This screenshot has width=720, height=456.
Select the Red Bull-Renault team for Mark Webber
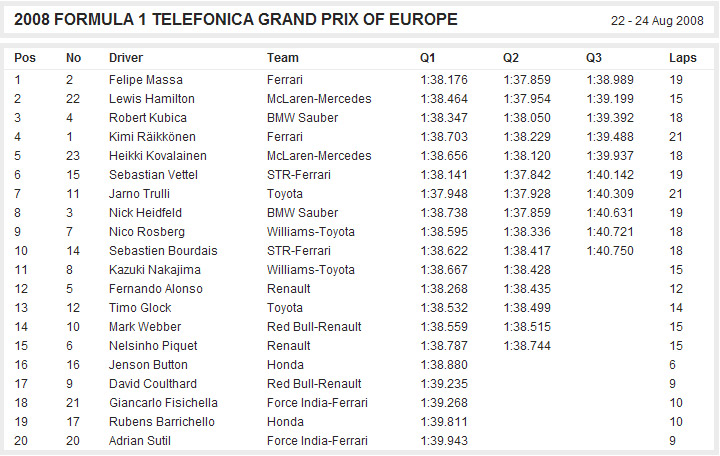click(x=314, y=327)
